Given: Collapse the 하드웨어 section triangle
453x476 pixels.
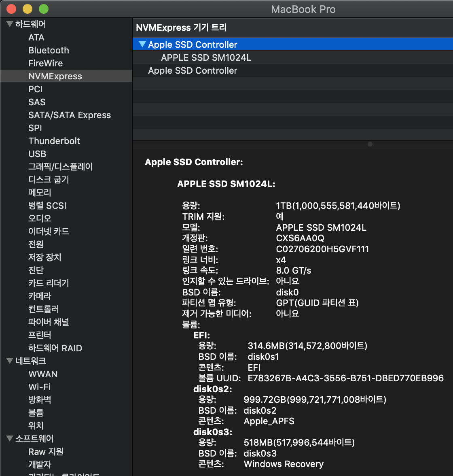Looking at the screenshot, I should coord(10,24).
